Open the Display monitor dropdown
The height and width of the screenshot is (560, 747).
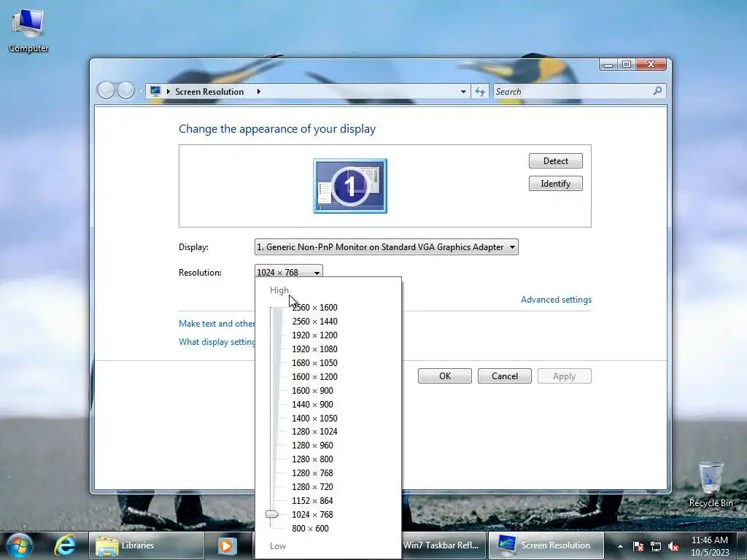pyautogui.click(x=387, y=247)
